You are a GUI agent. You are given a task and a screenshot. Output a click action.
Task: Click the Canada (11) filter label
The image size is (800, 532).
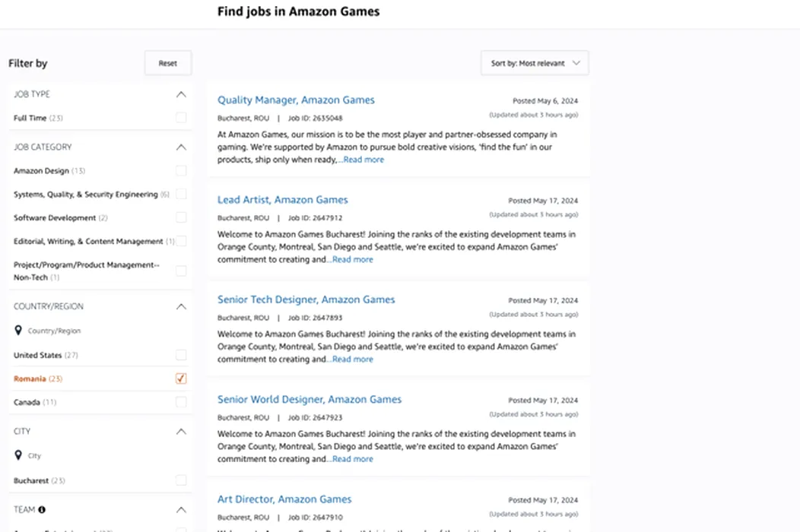(x=35, y=403)
